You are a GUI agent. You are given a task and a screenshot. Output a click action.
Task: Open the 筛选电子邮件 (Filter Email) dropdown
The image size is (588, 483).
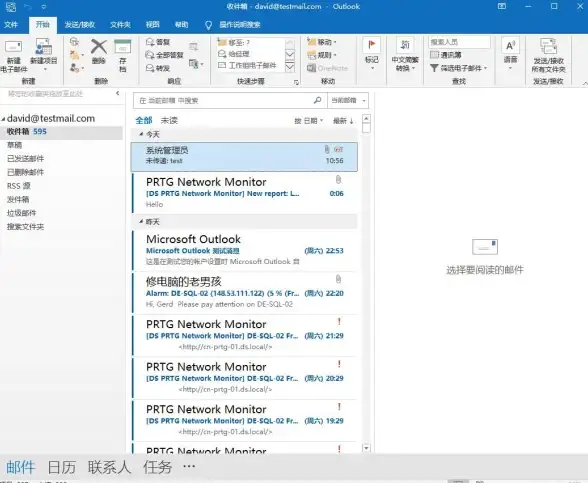click(x=458, y=68)
